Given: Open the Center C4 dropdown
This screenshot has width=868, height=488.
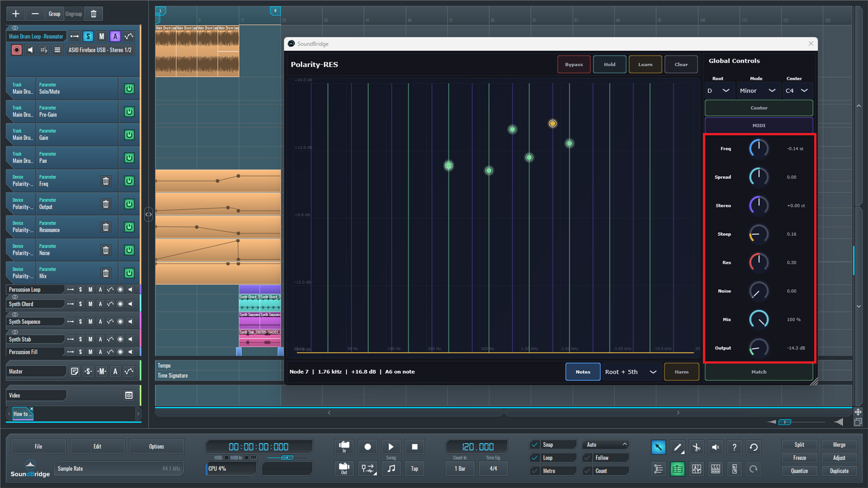Looking at the screenshot, I should 797,91.
